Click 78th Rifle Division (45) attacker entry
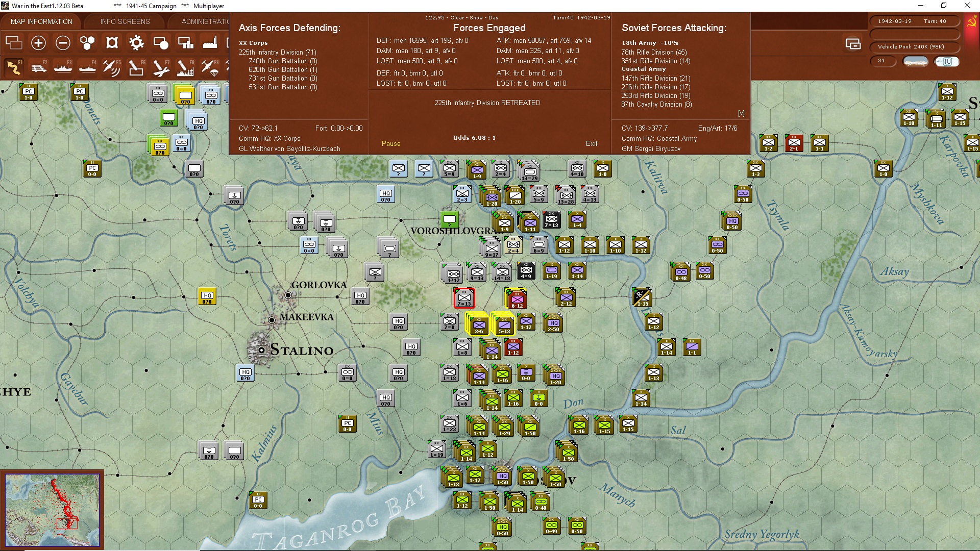This screenshot has height=551, width=980. coord(654,52)
